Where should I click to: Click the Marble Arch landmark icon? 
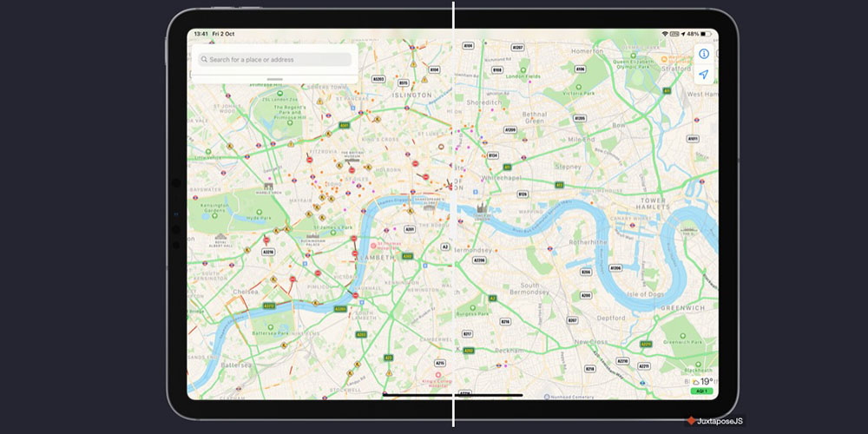click(x=268, y=186)
